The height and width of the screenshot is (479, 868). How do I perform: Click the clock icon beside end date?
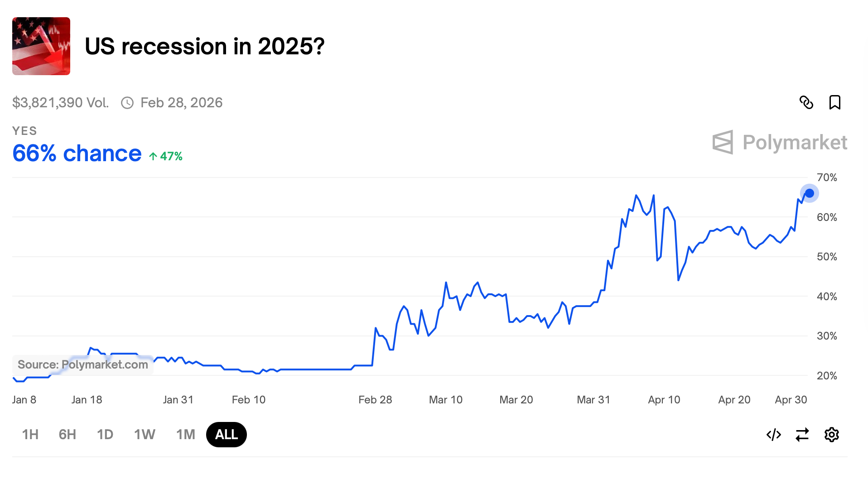(127, 103)
